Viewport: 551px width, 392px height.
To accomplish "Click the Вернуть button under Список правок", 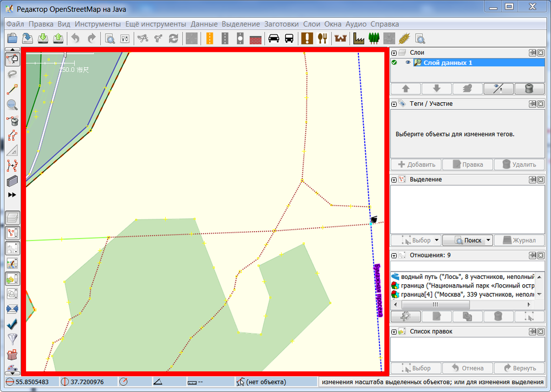I will [x=520, y=368].
